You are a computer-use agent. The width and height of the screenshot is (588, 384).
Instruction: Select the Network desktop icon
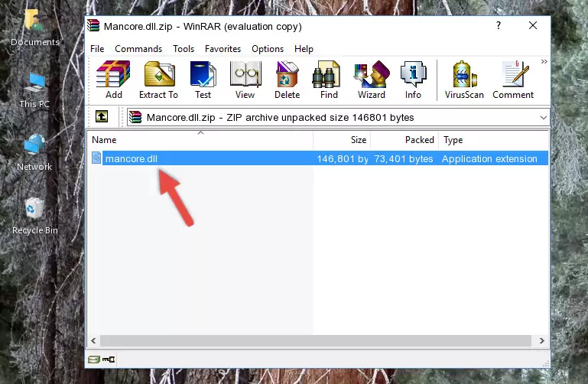pyautogui.click(x=34, y=153)
